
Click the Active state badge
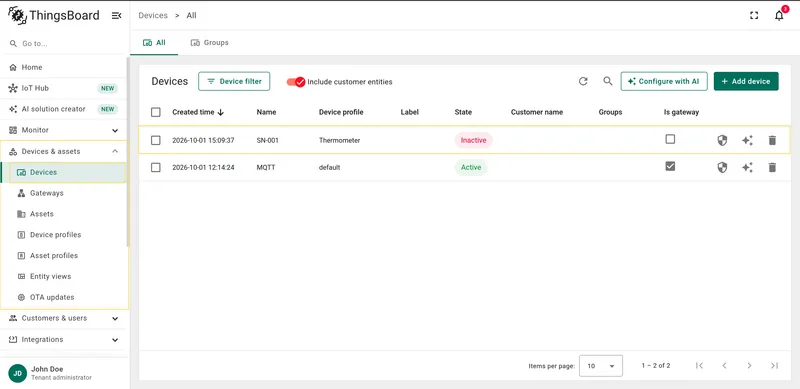pos(471,167)
